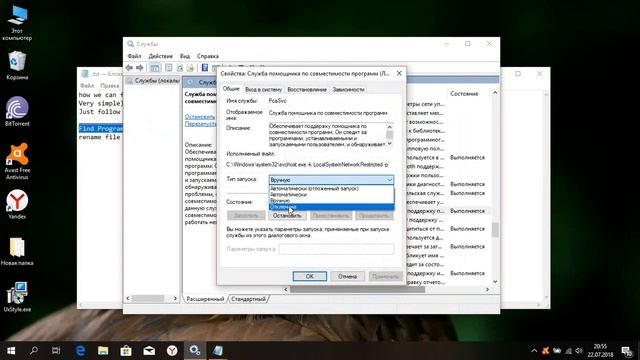This screenshot has width=640, height=360.
Task: Click the Остановить link in Services pane
Action: (x=200, y=117)
